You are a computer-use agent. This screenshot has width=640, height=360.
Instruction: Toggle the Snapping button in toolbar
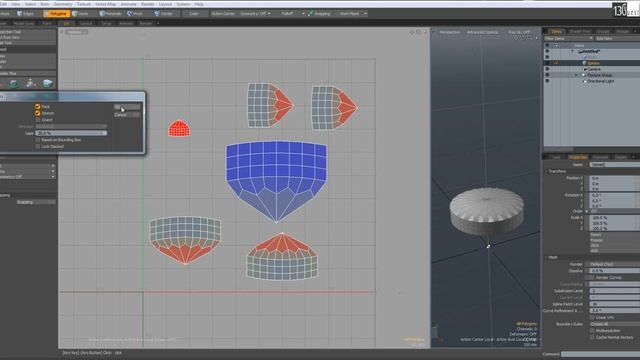click(320, 13)
